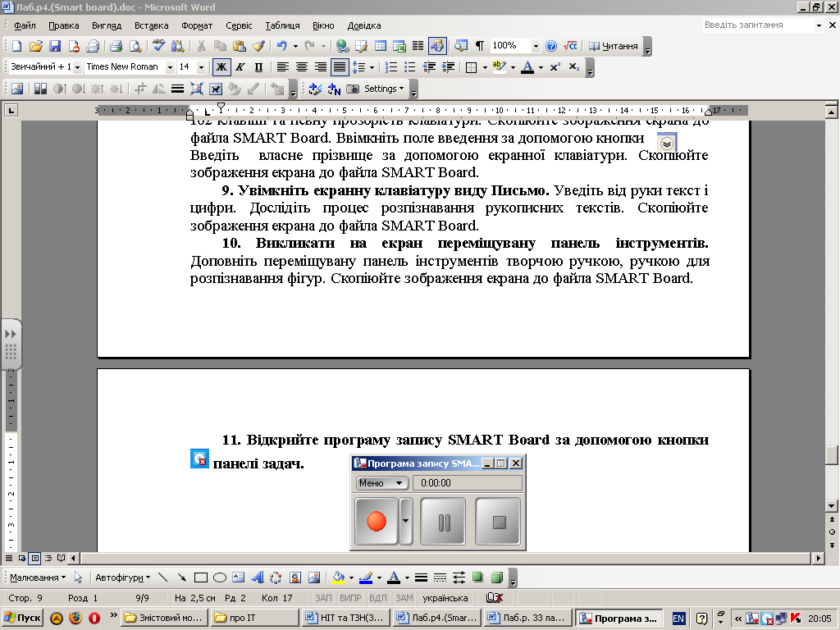Image resolution: width=840 pixels, height=630 pixels.
Task: Toggle underline formatting
Action: (x=258, y=67)
